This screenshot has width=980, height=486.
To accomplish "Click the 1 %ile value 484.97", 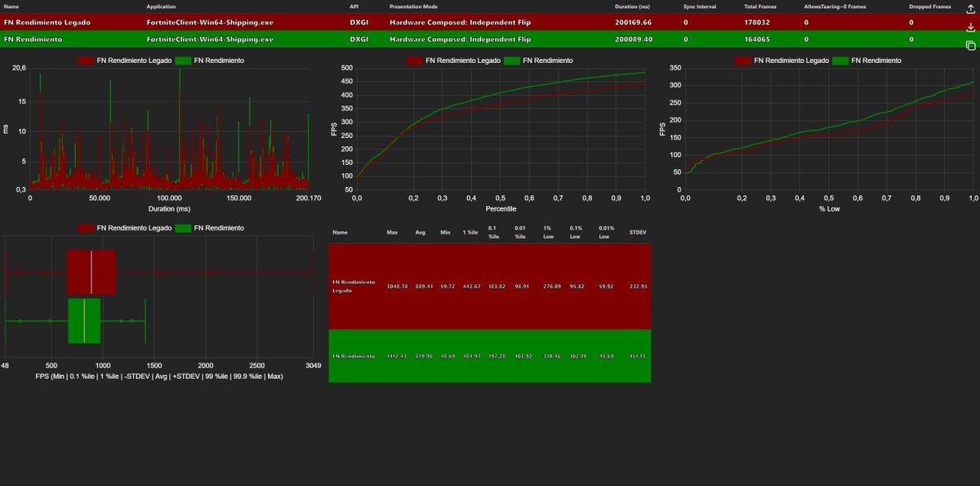I will coord(473,356).
